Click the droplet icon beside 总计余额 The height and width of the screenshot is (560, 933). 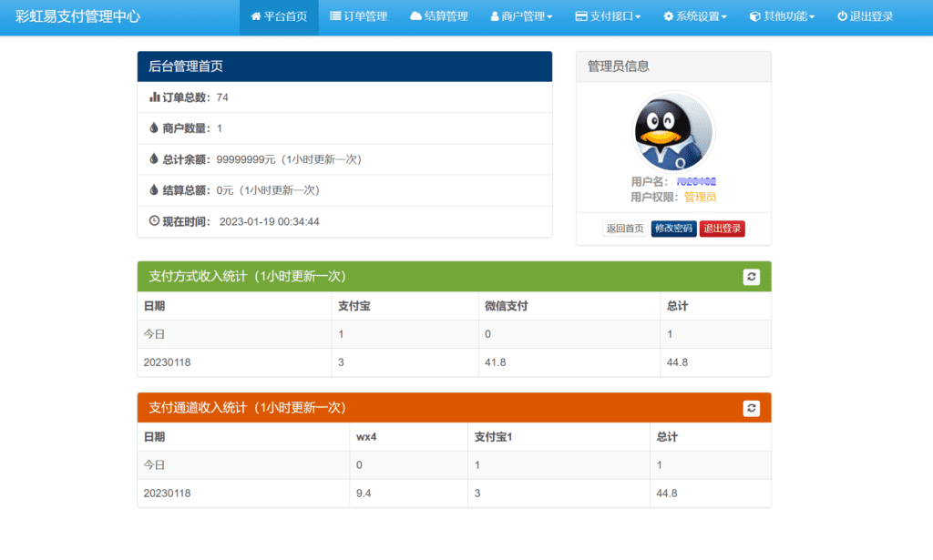154,159
